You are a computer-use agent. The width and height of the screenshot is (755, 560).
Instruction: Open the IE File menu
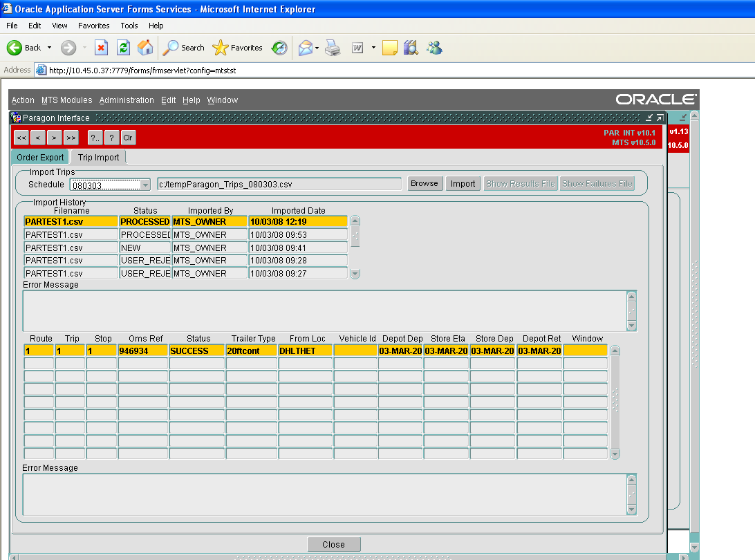coord(12,26)
